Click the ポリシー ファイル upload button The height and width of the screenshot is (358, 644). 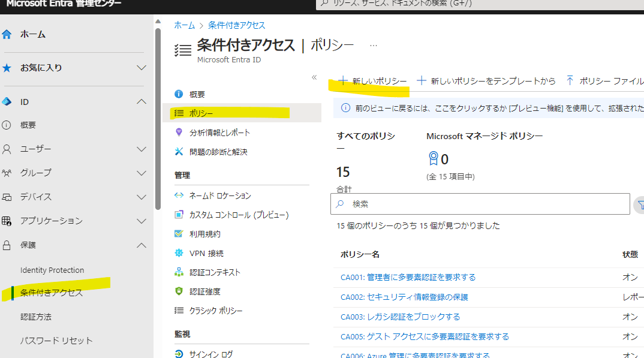(605, 81)
